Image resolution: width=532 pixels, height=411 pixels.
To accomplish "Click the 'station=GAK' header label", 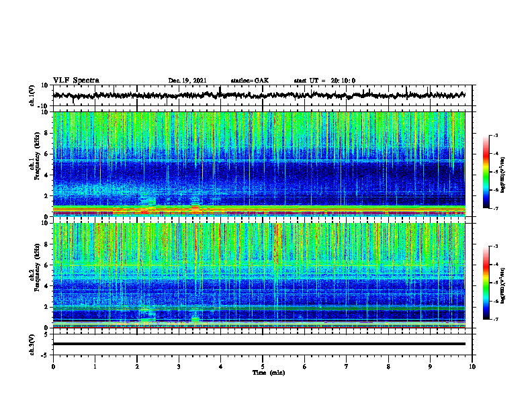I will (x=250, y=81).
